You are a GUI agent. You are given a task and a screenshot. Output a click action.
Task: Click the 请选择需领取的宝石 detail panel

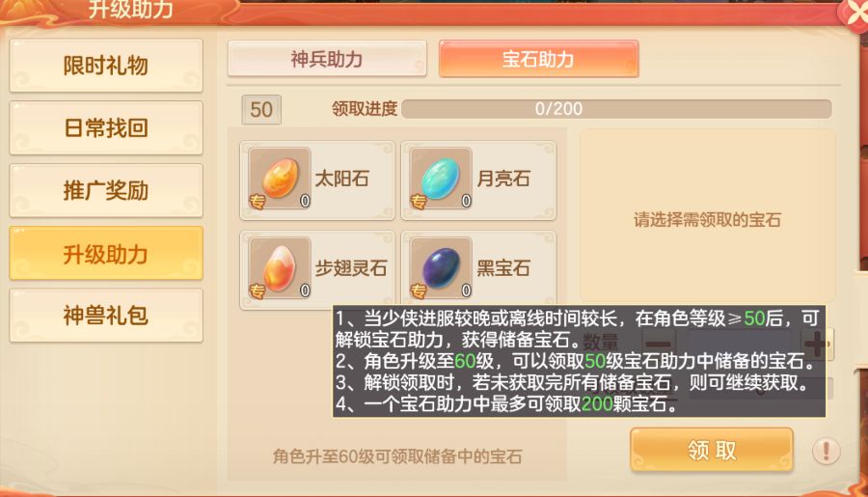click(708, 216)
